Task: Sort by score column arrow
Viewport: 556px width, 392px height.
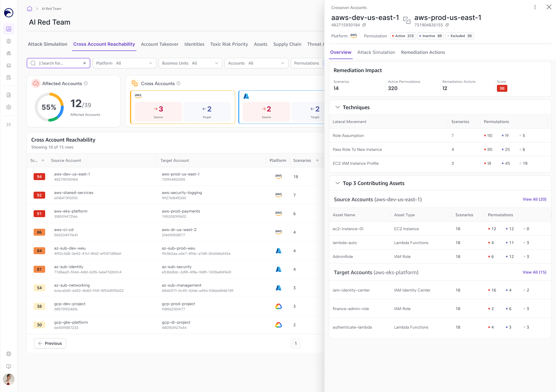Action: click(x=43, y=160)
